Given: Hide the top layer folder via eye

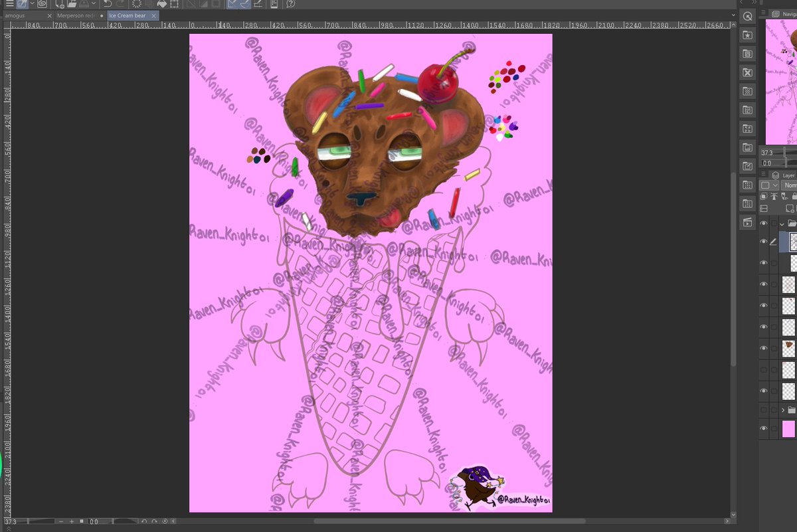Looking at the screenshot, I should coord(764,224).
